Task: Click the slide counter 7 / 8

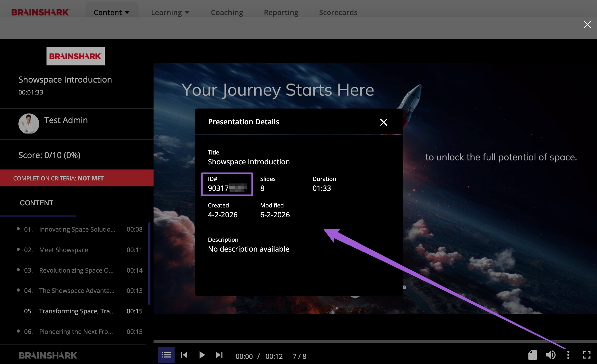Action: click(299, 356)
